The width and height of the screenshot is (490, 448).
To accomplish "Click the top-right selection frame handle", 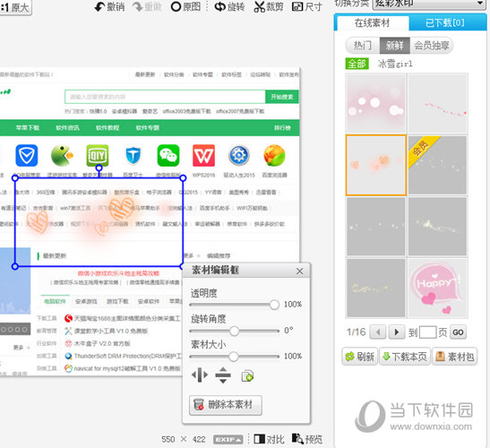I will (x=183, y=178).
